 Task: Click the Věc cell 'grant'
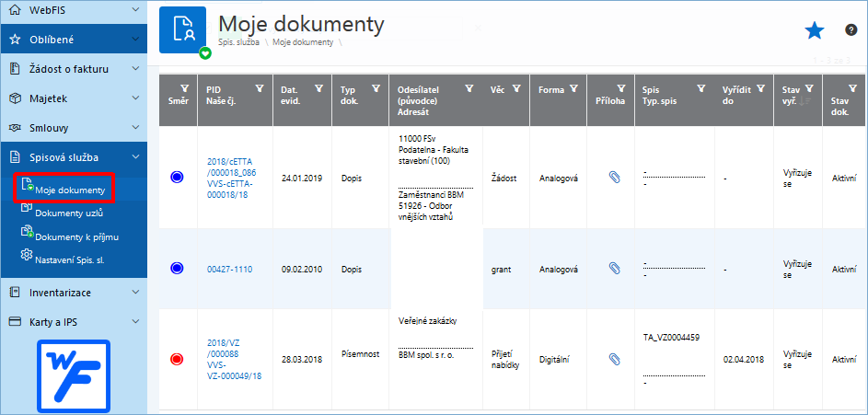point(501,270)
